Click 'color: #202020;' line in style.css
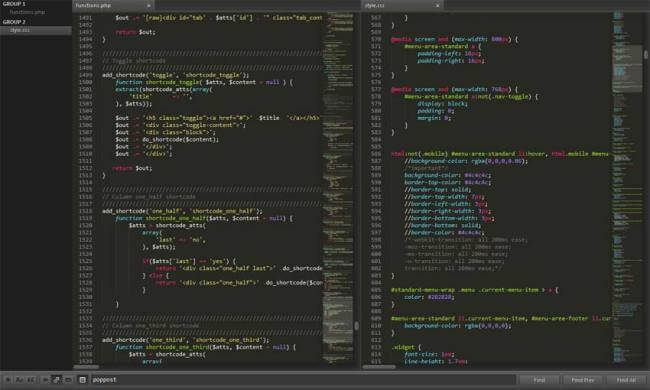Image resolution: width=650 pixels, height=390 pixels. pyautogui.click(x=429, y=297)
